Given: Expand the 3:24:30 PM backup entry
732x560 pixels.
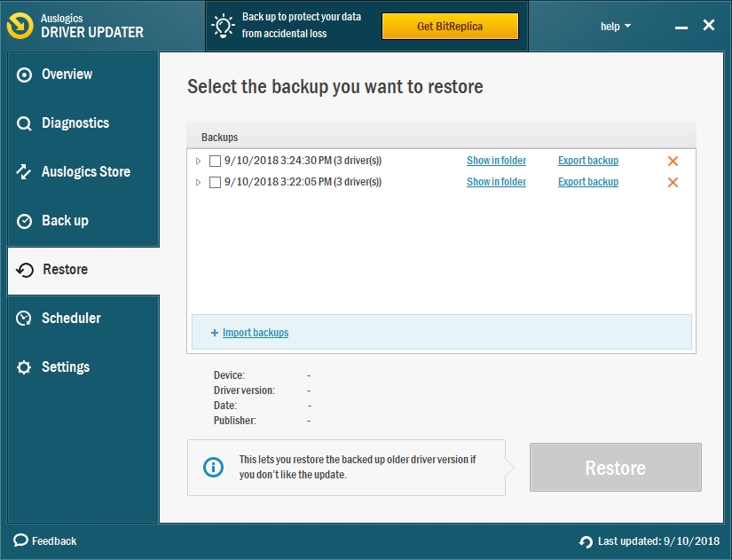Looking at the screenshot, I should tap(199, 162).
